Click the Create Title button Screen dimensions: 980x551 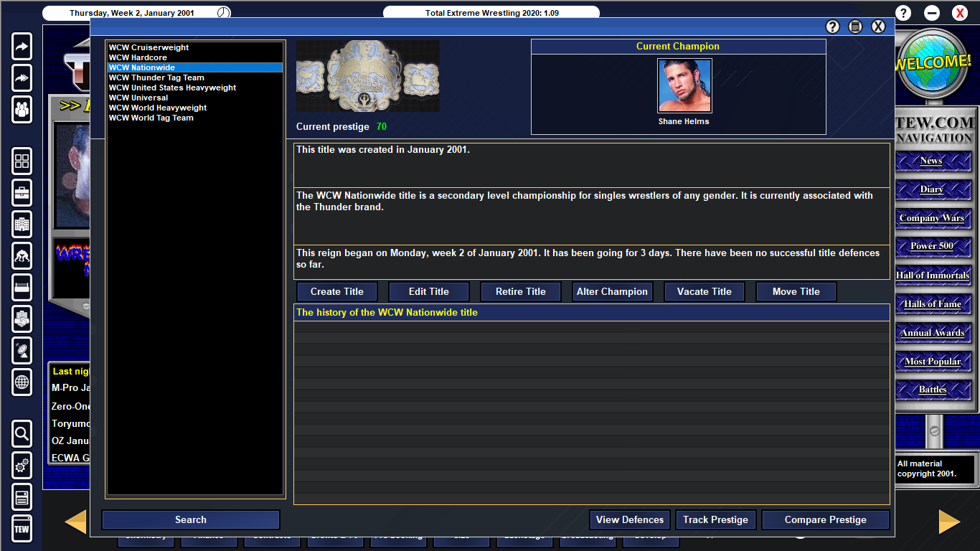coord(336,291)
